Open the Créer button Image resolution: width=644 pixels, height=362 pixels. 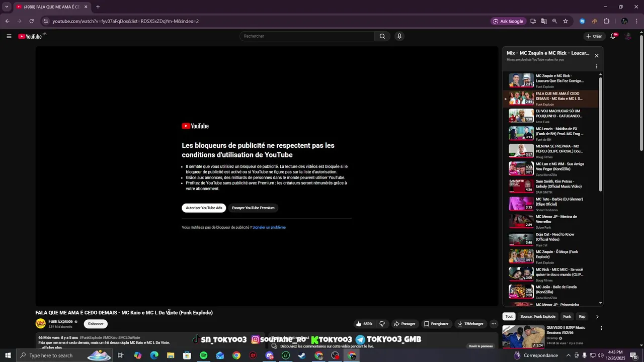(594, 36)
